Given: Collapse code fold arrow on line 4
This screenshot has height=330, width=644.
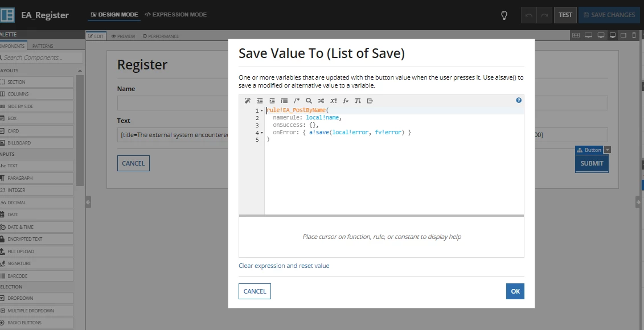Looking at the screenshot, I should click(x=262, y=133).
